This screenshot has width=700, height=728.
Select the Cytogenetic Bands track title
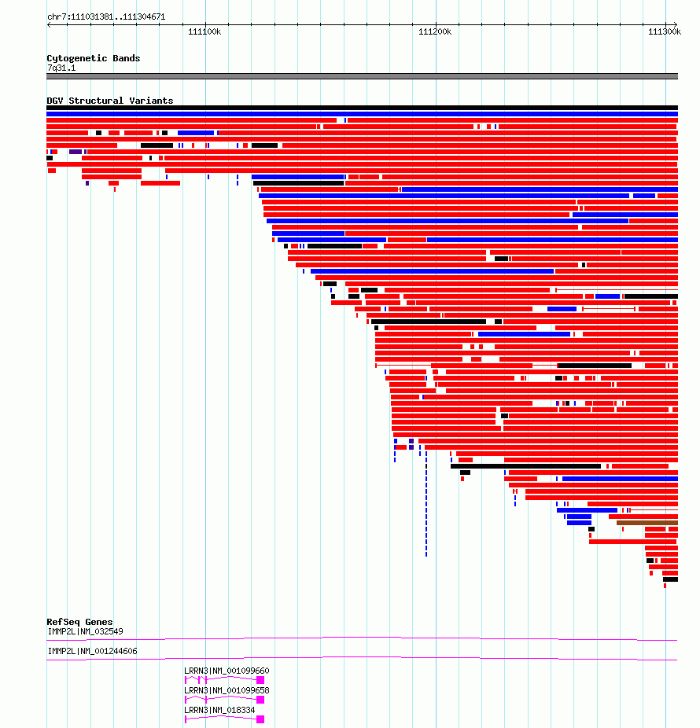click(94, 58)
